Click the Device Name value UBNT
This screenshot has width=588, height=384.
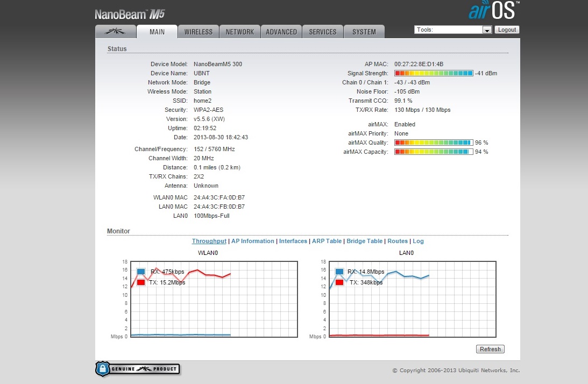[x=202, y=73]
